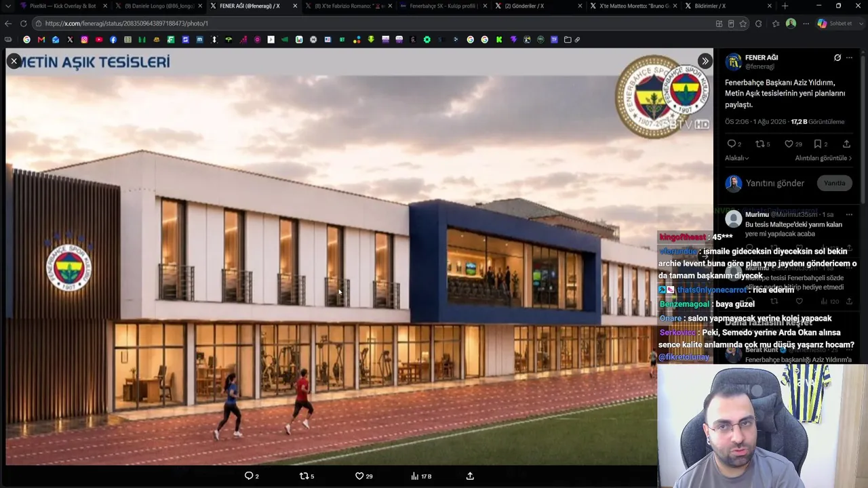Click the repost icon below the photo

pos(304,476)
